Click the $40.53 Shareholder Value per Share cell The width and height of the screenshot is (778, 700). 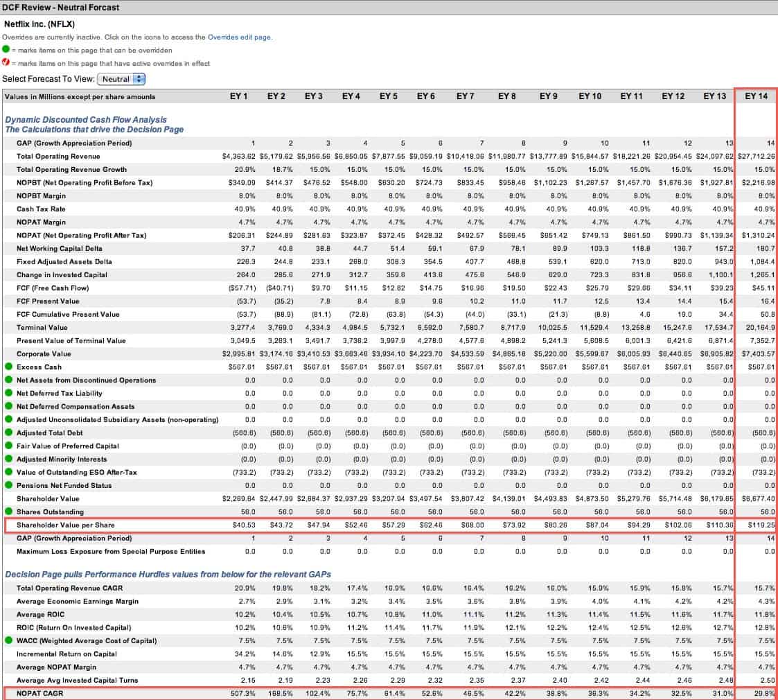[x=244, y=525]
